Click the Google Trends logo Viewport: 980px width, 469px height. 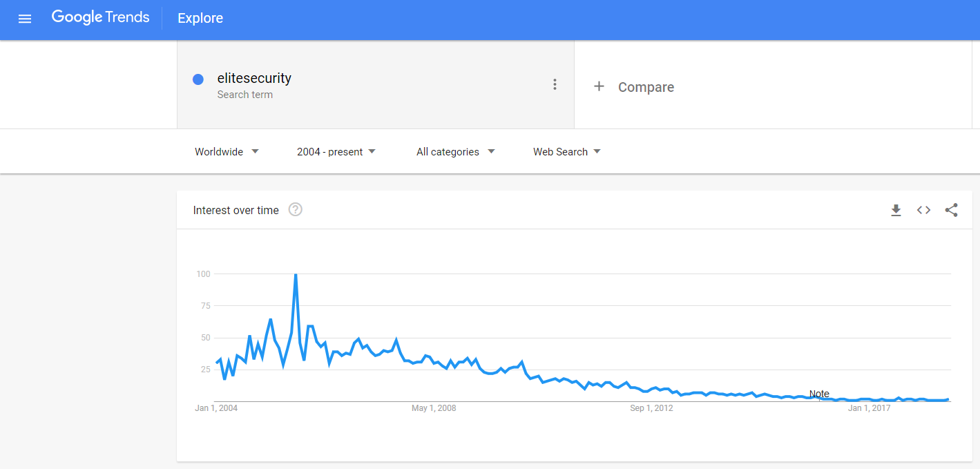pyautogui.click(x=101, y=18)
